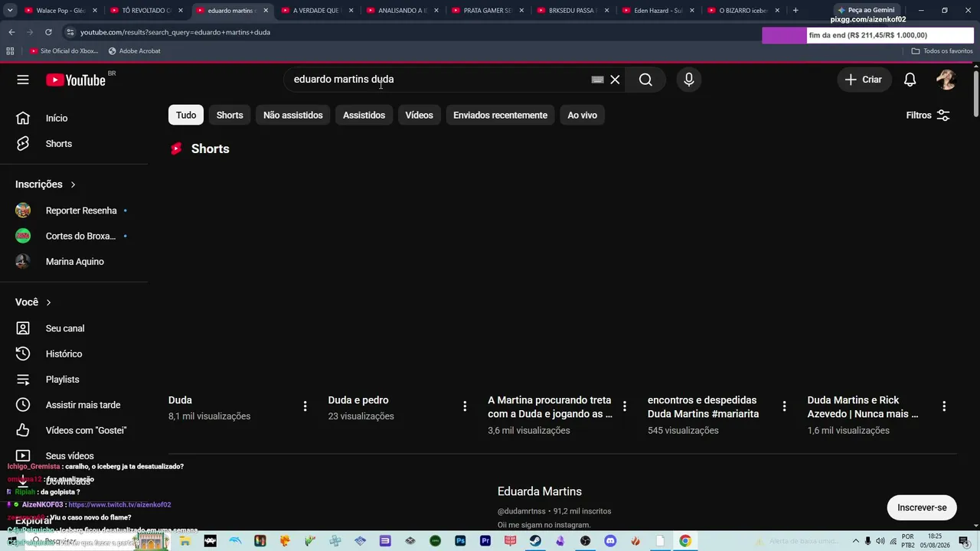Click the Peça ao Gemini button

pos(866,10)
